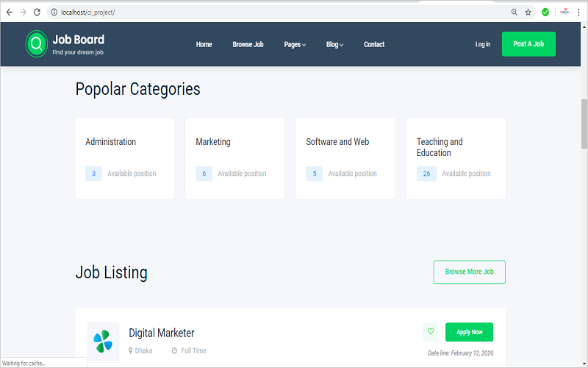Click 'Waiting for cache...' status text

coord(24,363)
